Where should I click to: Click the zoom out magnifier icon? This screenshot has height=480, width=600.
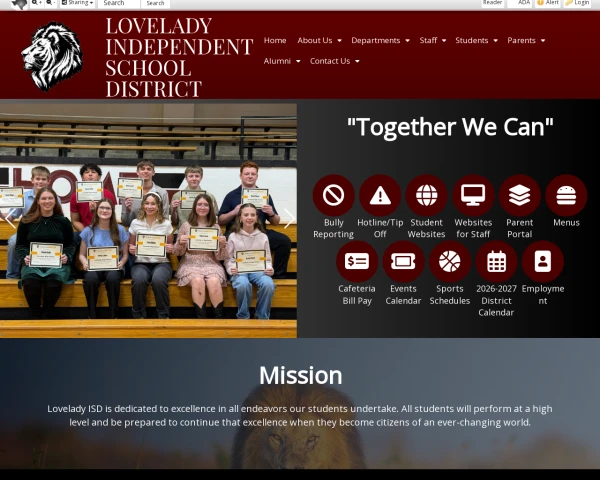click(51, 3)
